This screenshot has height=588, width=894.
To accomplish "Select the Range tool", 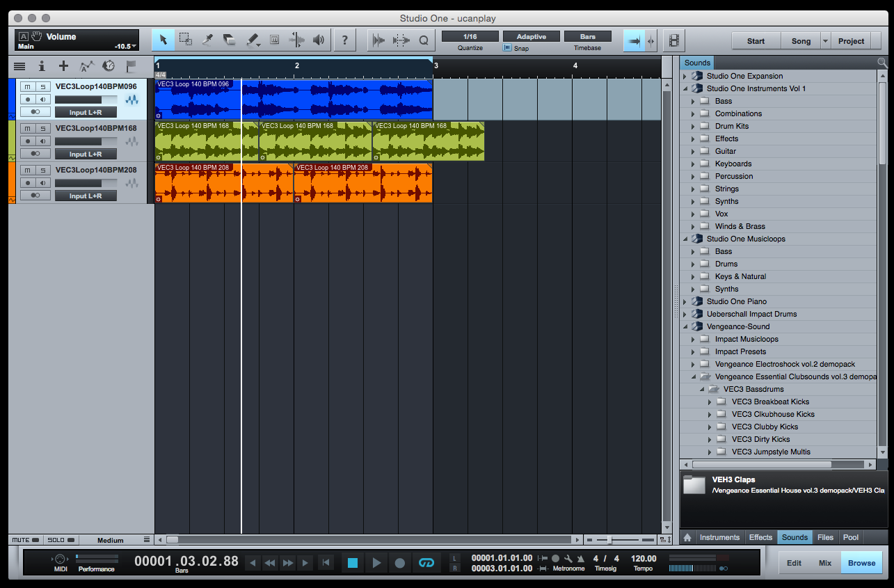I will (x=186, y=40).
